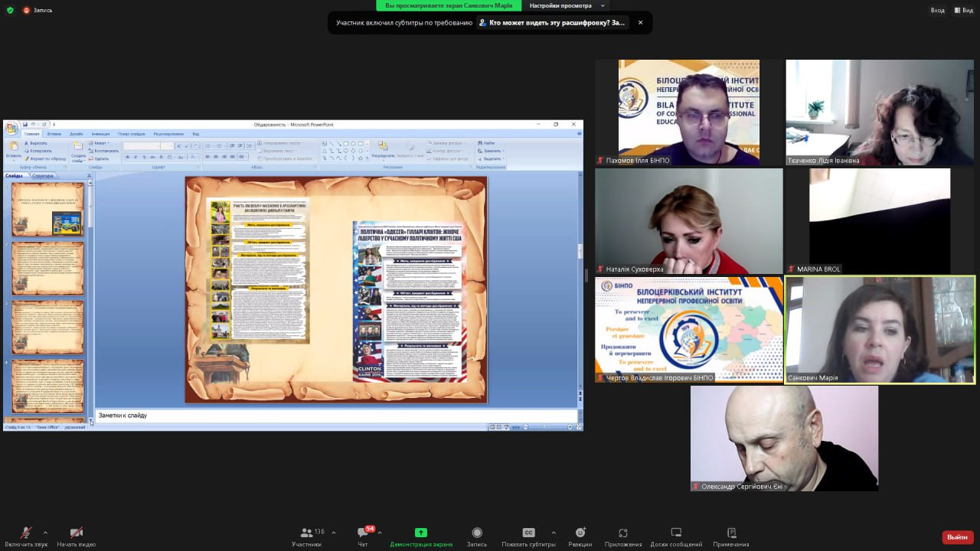Open the Чат chat panel
Image resolution: width=980 pixels, height=551 pixels.
[x=363, y=536]
